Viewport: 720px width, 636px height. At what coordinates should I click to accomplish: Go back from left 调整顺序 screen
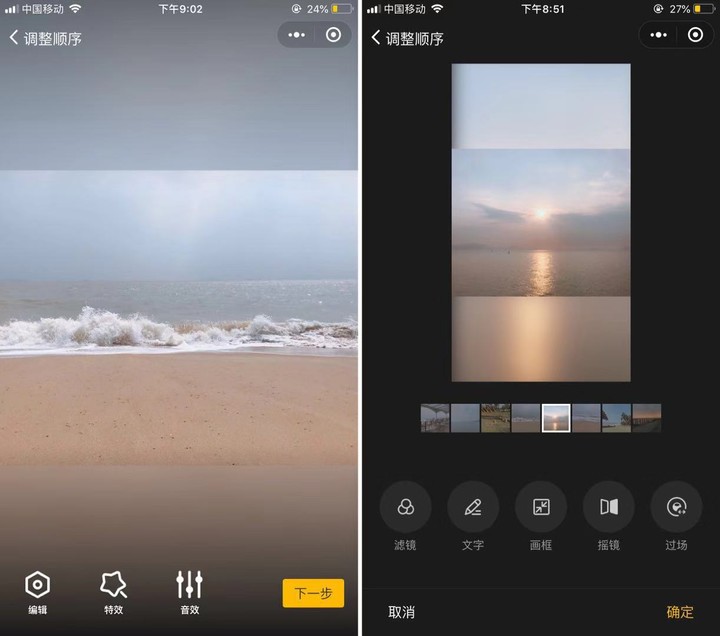pos(14,38)
